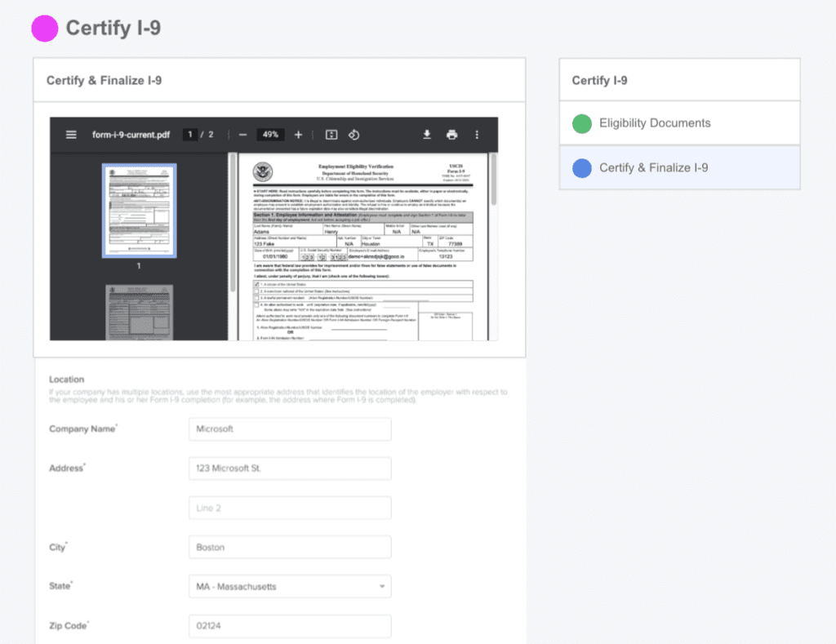Print the I-9 PDF document
Image resolution: width=836 pixels, height=644 pixels.
pos(452,135)
